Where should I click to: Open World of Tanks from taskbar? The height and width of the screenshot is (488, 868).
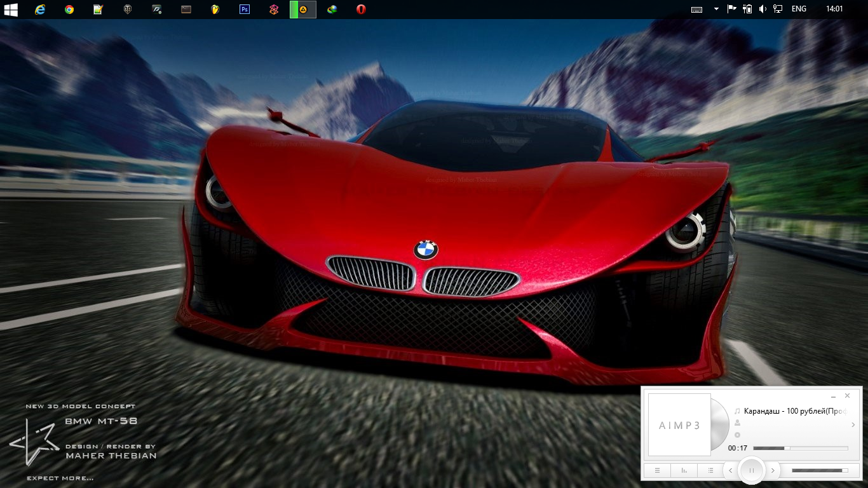128,10
